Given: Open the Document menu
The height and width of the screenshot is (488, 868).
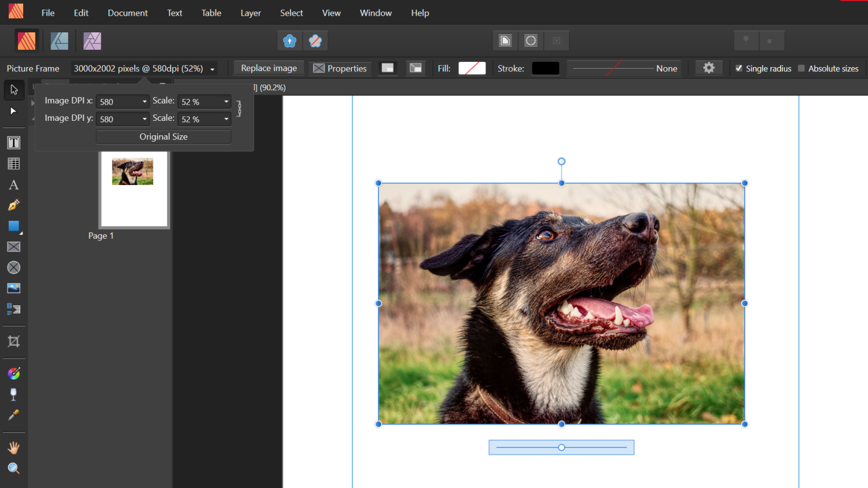Looking at the screenshot, I should pos(127,13).
